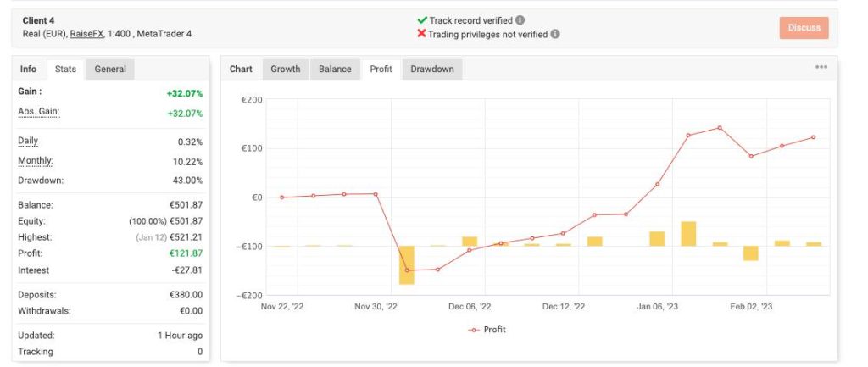Click the red X for trading privileges
Viewport: 868px width, 367px height.
(x=421, y=34)
